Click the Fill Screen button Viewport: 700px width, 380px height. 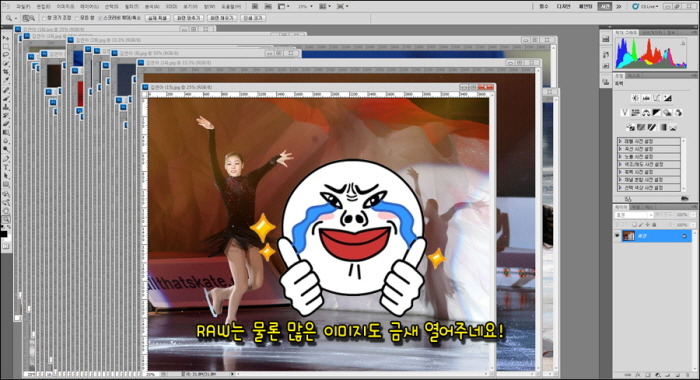pos(222,18)
